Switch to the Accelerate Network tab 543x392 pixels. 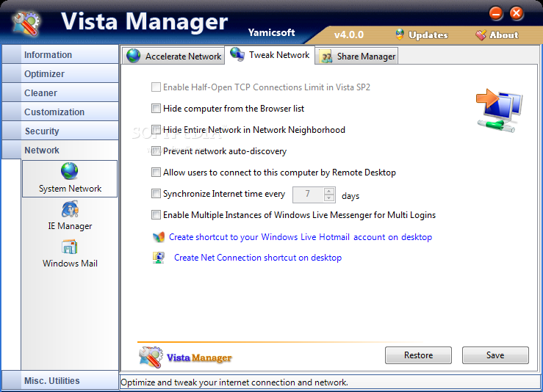pos(173,56)
